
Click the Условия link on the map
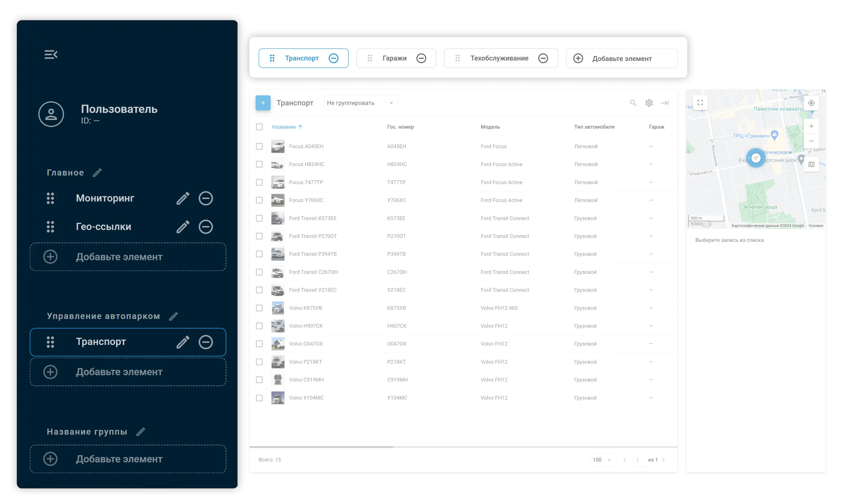815,225
